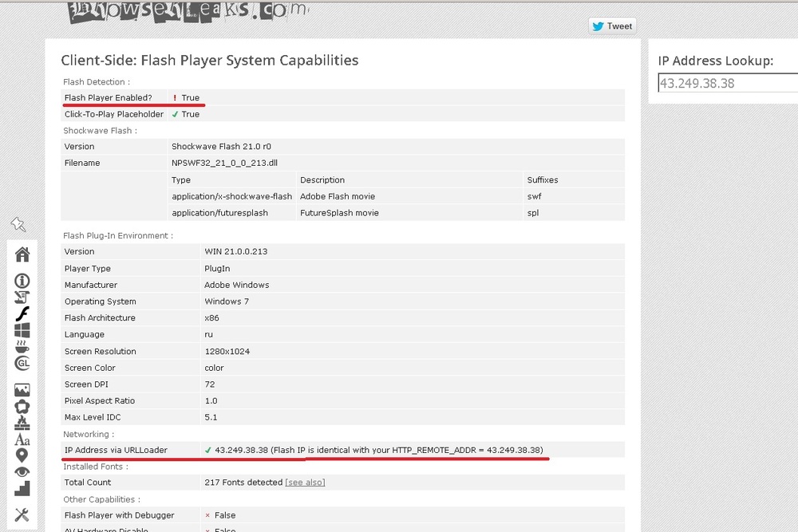The image size is (798, 532).
Task: Click the 'Total Count' row label
Action: click(x=88, y=483)
